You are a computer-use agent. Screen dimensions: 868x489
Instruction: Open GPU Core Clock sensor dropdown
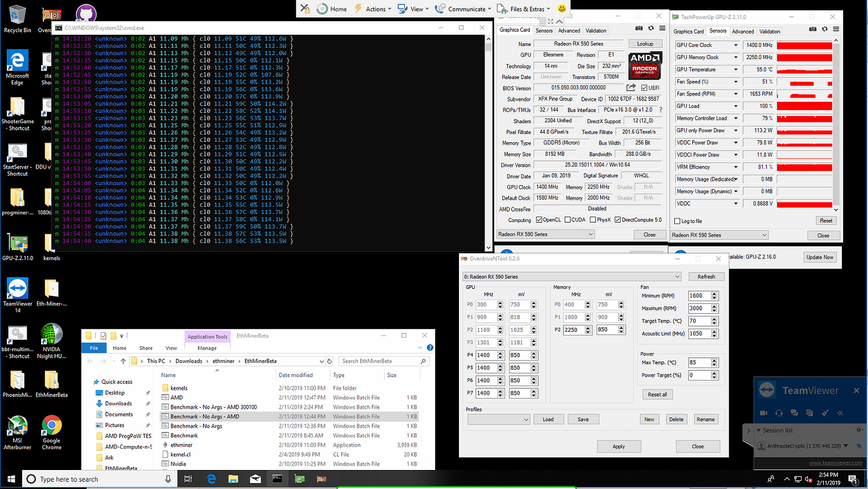[736, 45]
